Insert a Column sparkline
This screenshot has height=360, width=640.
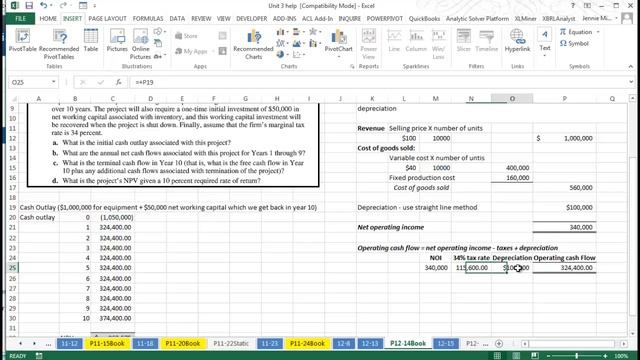point(416,41)
